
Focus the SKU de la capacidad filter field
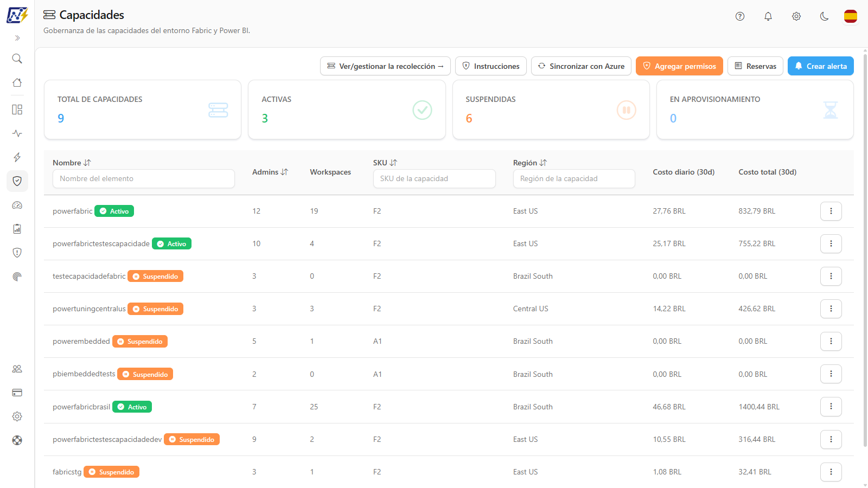(x=435, y=179)
